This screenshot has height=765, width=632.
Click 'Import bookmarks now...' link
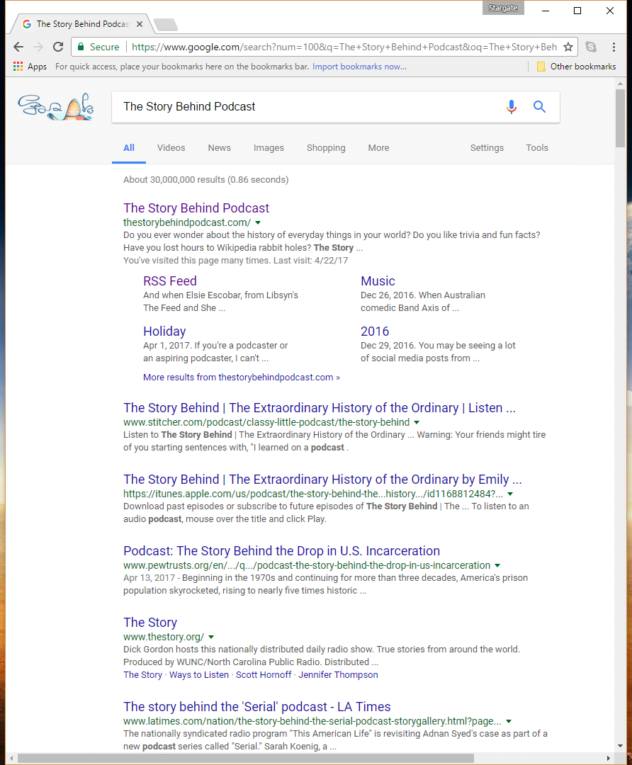[359, 67]
